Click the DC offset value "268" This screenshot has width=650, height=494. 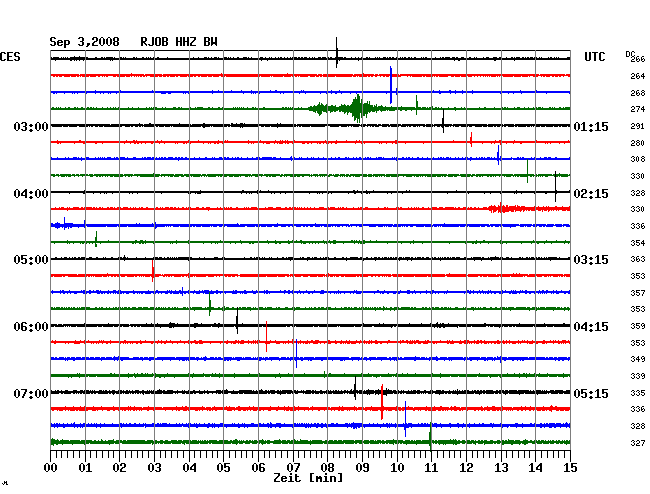pos(638,93)
